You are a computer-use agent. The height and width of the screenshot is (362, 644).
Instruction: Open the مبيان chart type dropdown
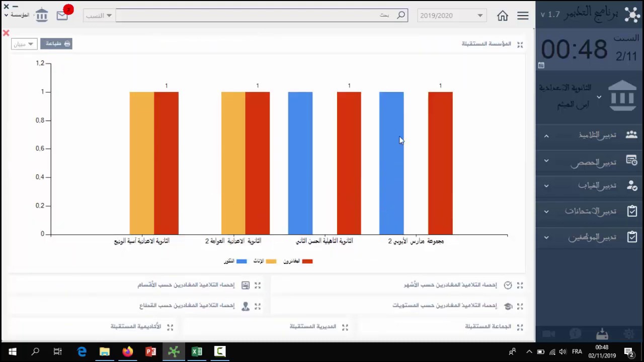point(24,44)
